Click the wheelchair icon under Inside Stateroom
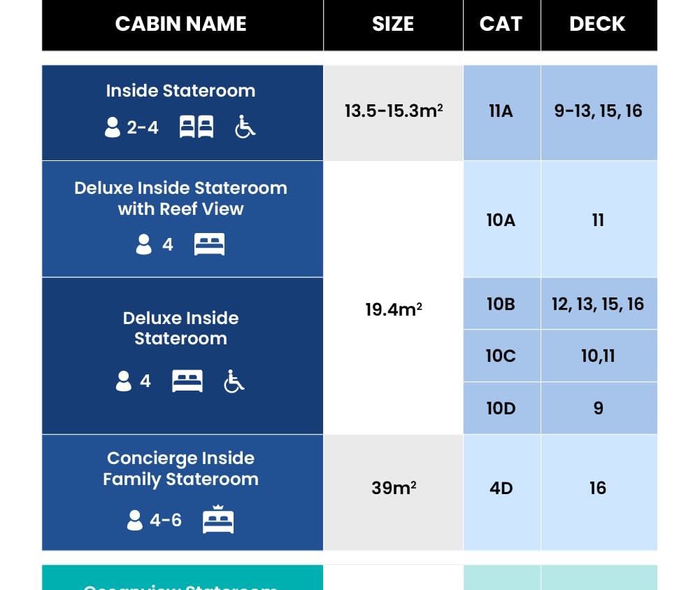700x590 pixels. click(245, 127)
